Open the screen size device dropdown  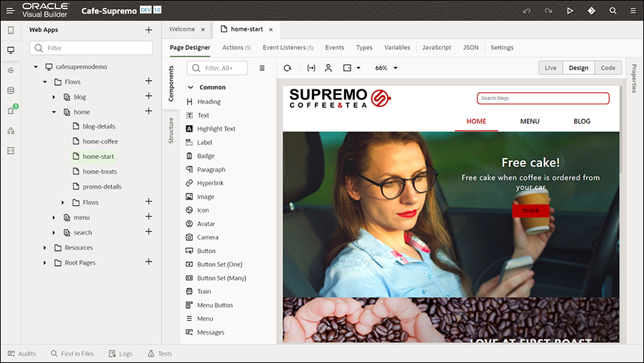tap(352, 68)
